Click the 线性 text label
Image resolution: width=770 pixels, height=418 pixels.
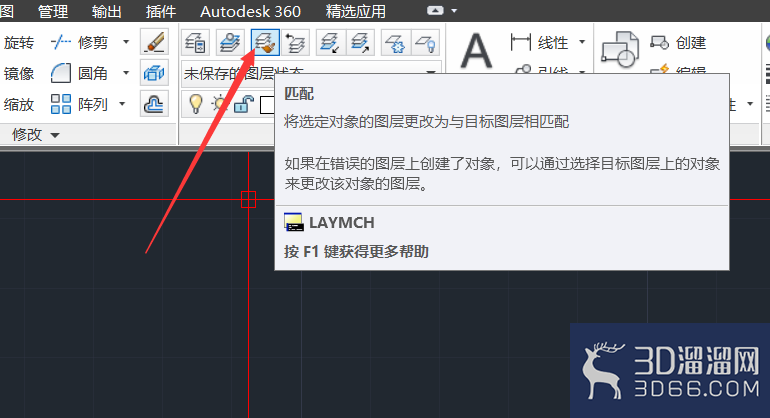[x=553, y=43]
